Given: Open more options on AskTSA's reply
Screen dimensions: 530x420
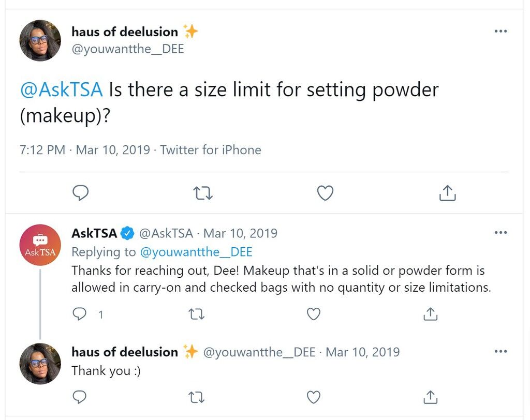Looking at the screenshot, I should click(x=500, y=232).
